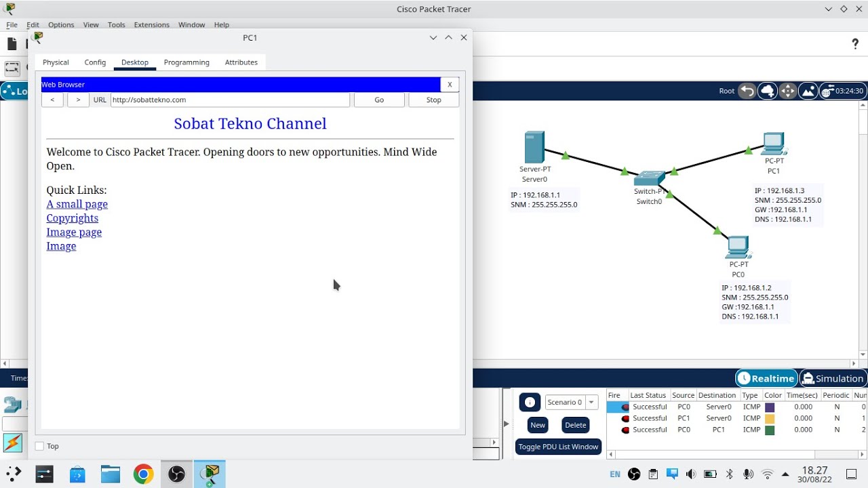868x488 pixels.
Task: Open OBS Studio from the taskbar
Action: (x=176, y=474)
